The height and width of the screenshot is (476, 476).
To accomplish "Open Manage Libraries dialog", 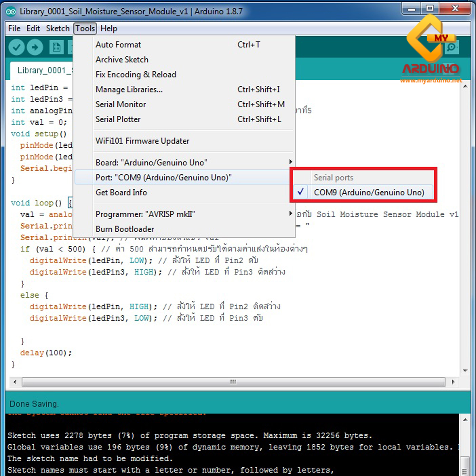I will (129, 89).
